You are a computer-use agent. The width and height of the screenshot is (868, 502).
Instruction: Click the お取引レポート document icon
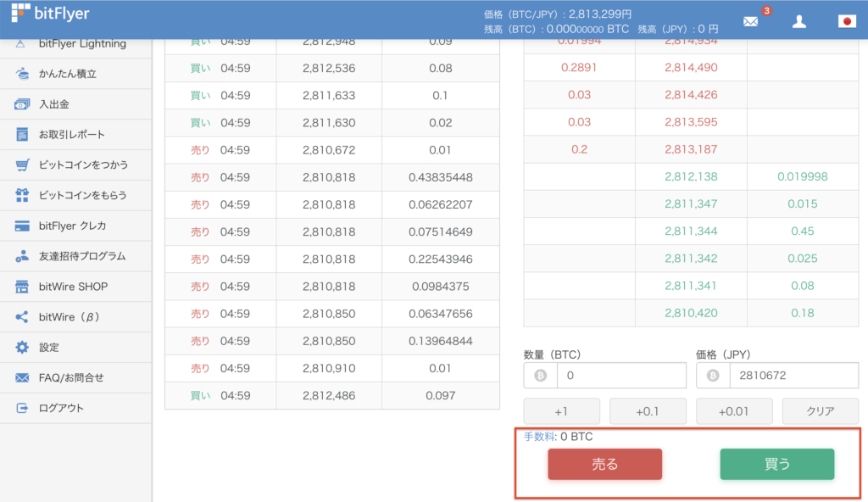tap(23, 133)
